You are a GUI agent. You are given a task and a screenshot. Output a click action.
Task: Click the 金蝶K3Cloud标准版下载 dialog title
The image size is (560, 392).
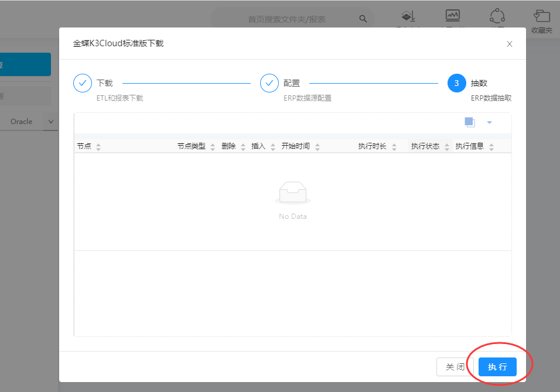click(118, 43)
